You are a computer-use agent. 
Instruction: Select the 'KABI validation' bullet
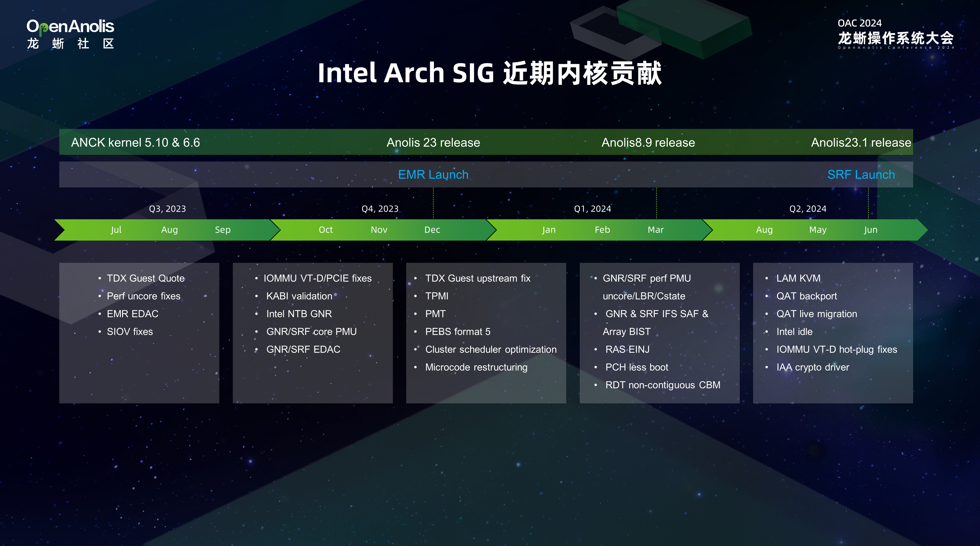[299, 296]
